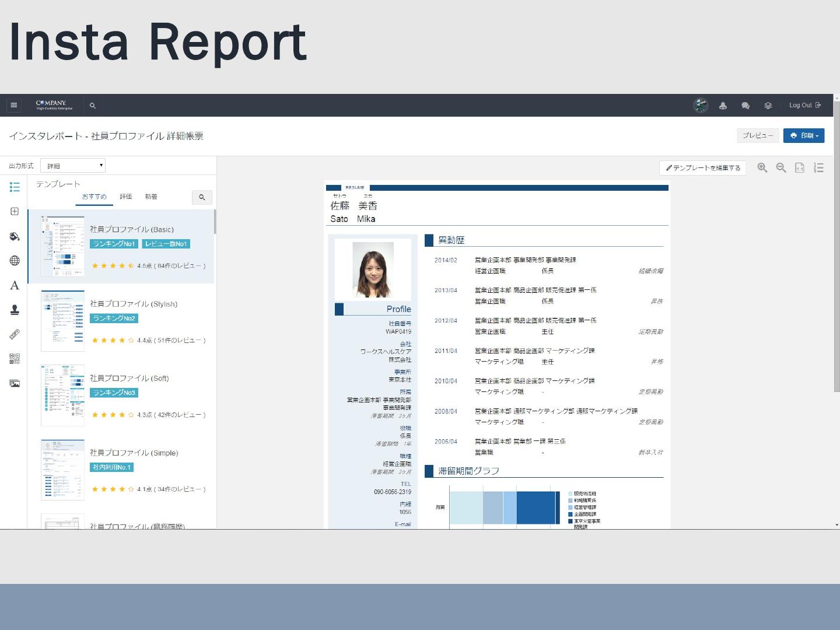Open the chat messages icon
The height and width of the screenshot is (630, 840).
745,106
